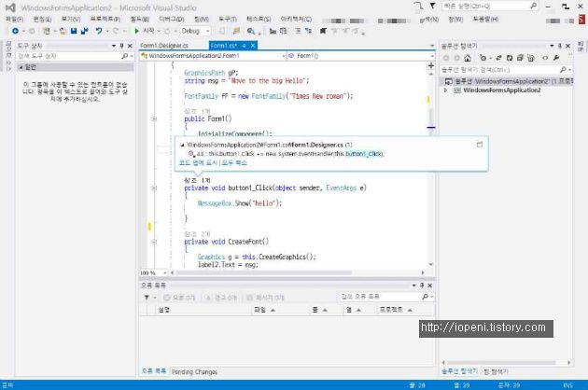Switch to the Pending Changes tab
This screenshot has height=390, width=588.
194,371
